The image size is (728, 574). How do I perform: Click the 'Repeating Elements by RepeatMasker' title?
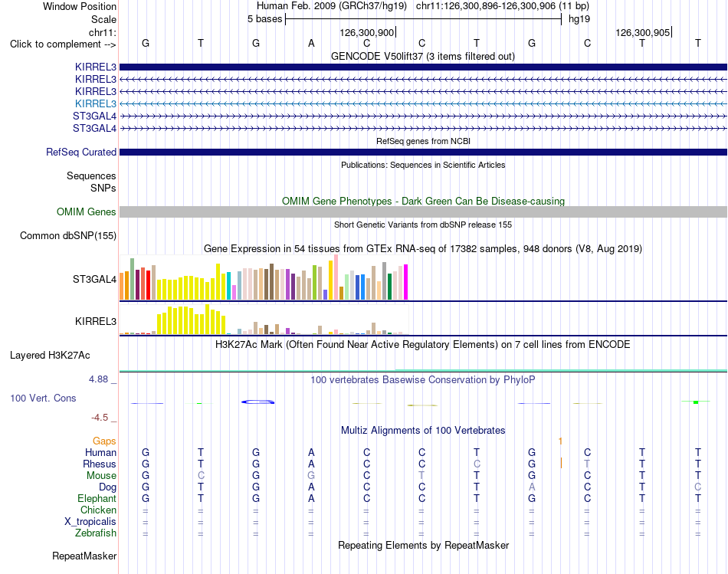423,545
